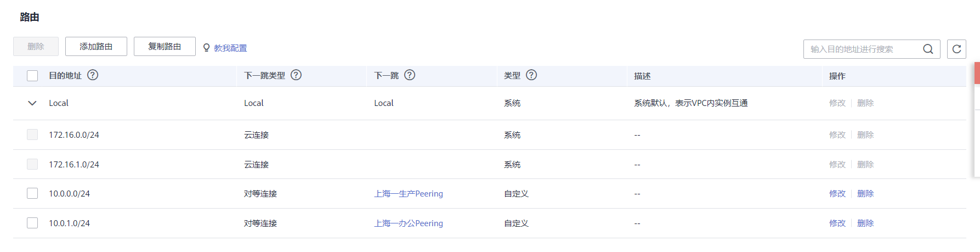Open help icon beside 下一跳 header
The width and height of the screenshot is (980, 252).
410,75
